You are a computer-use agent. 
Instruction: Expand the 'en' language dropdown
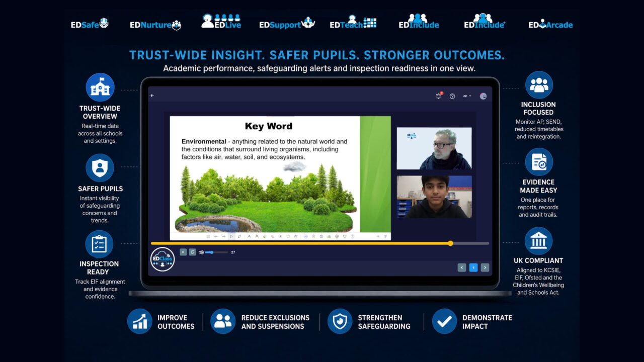(x=467, y=96)
